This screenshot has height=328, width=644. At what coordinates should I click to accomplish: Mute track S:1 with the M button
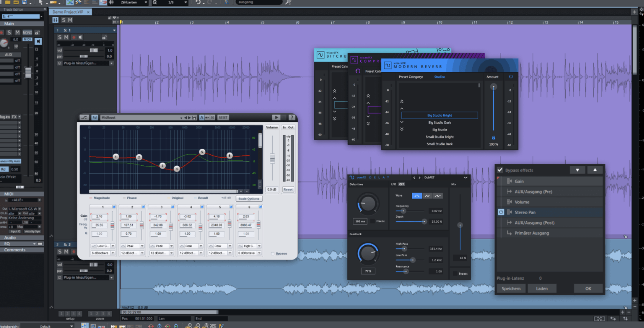click(x=66, y=37)
